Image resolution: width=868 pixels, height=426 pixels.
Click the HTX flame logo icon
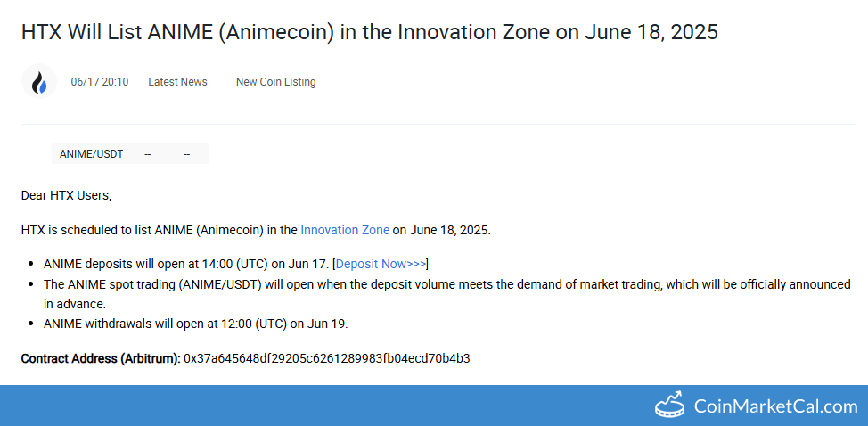coord(39,82)
